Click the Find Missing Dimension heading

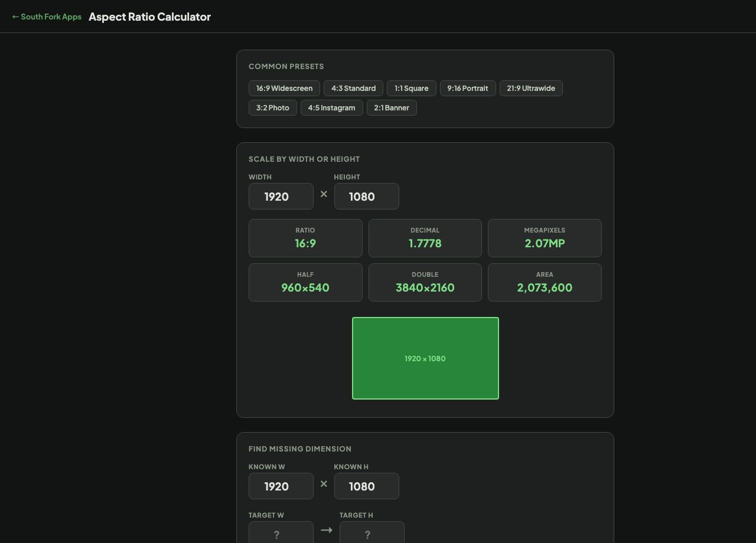pyautogui.click(x=300, y=449)
